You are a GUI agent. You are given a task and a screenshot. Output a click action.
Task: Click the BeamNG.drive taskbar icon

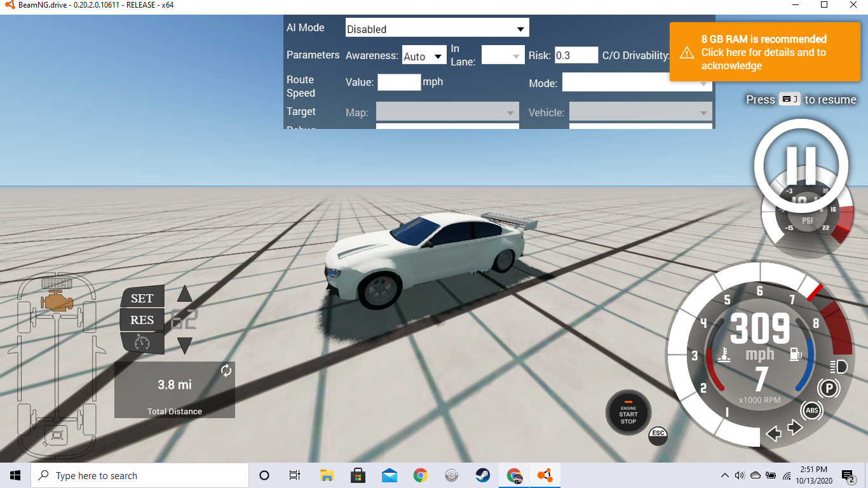(x=545, y=475)
